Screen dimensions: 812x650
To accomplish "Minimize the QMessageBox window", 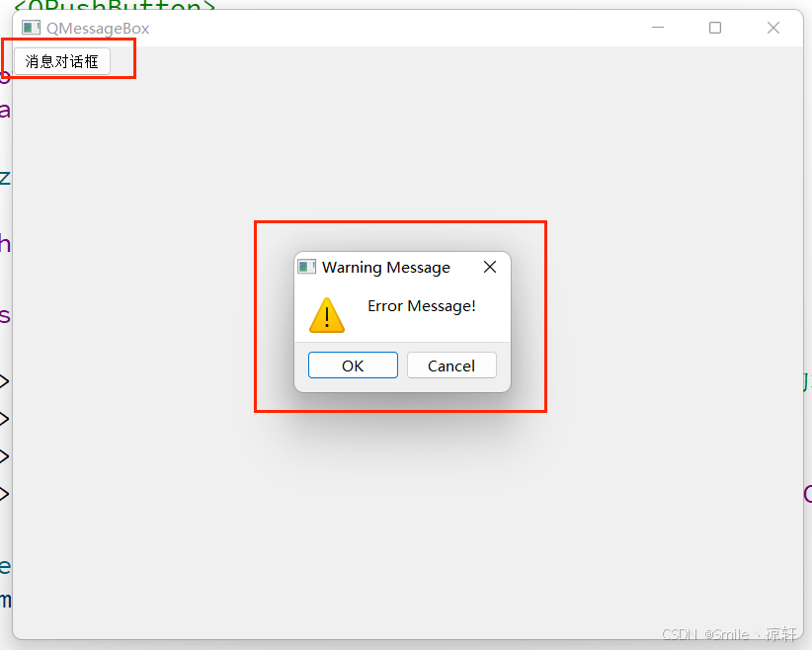I will 658,28.
